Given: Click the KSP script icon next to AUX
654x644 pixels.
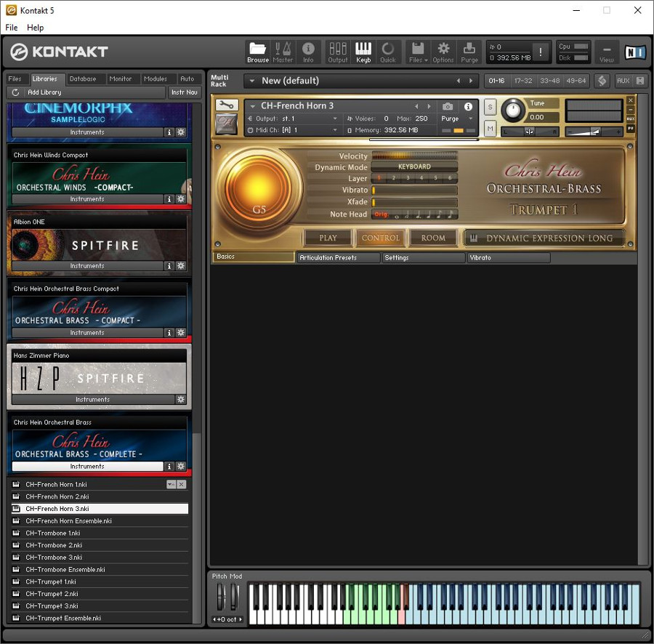Looking at the screenshot, I should point(602,81).
